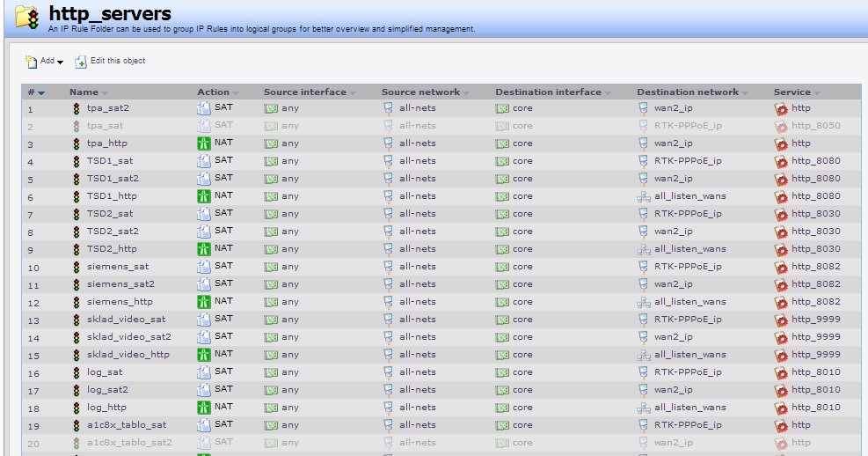Viewport: 868px width, 456px height.
Task: Click the green NAT icon in tpa_http row
Action: [204, 143]
